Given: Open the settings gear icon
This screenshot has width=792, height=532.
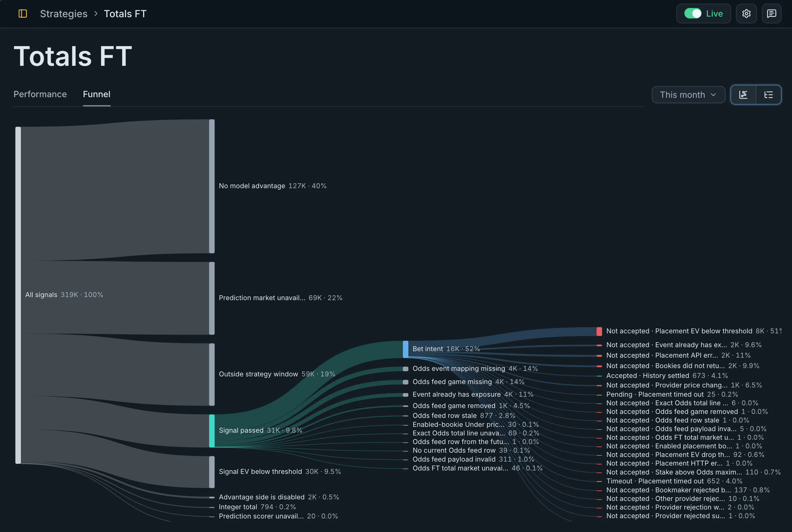Looking at the screenshot, I should (x=746, y=14).
